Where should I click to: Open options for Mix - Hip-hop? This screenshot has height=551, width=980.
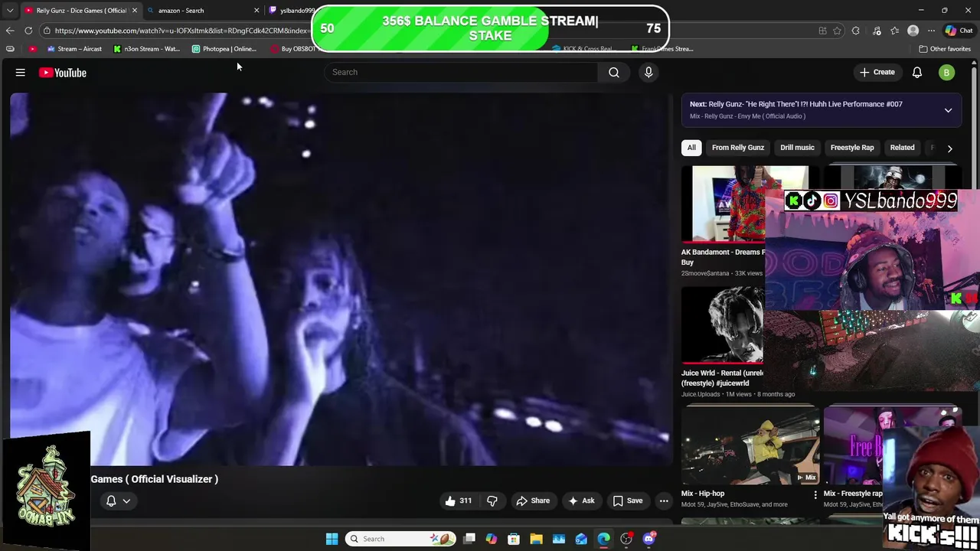click(815, 494)
